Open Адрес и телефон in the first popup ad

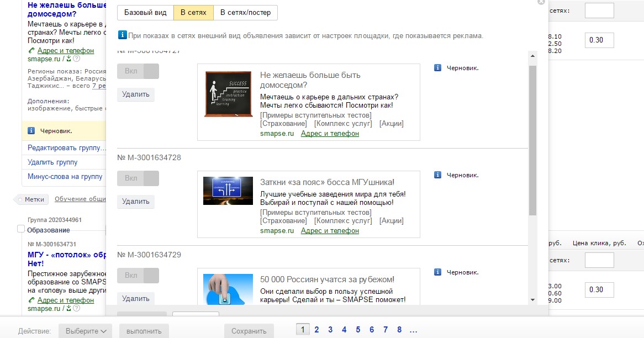click(x=330, y=134)
